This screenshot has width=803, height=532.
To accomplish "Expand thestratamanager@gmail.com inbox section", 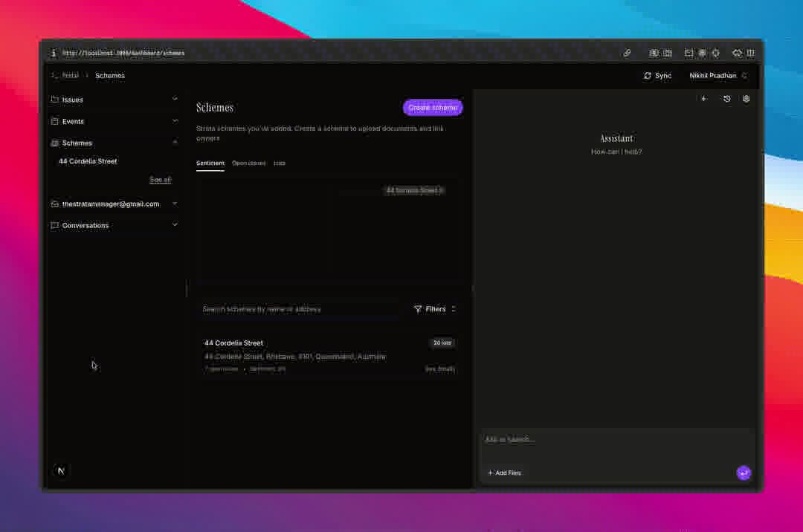I will (x=175, y=204).
